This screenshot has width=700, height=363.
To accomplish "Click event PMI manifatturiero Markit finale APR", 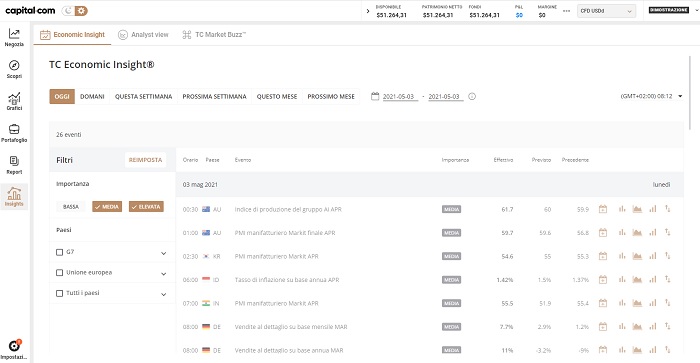I will pyautogui.click(x=285, y=233).
